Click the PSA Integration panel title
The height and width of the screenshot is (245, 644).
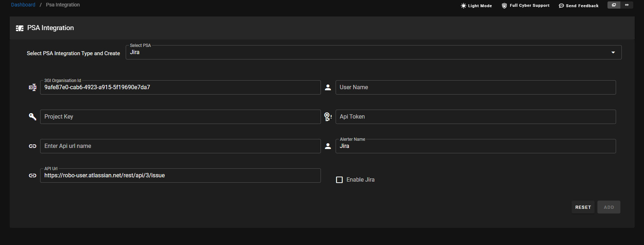click(x=51, y=28)
